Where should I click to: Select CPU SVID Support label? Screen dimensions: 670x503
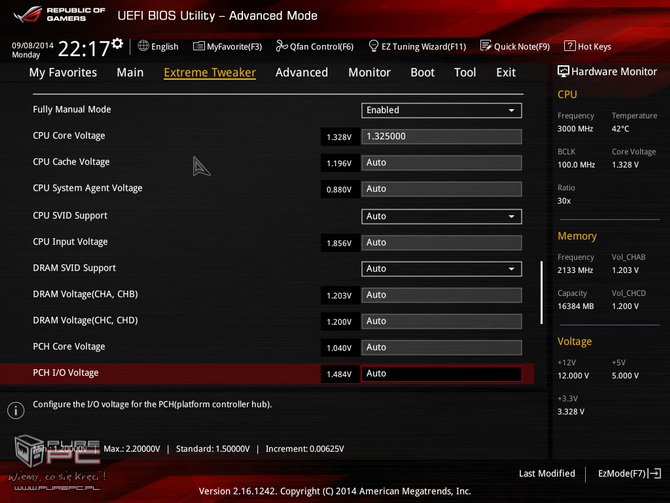tap(70, 215)
